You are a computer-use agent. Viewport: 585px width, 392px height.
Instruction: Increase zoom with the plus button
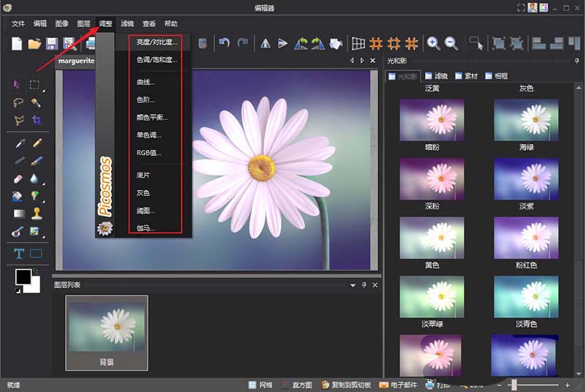point(567,385)
